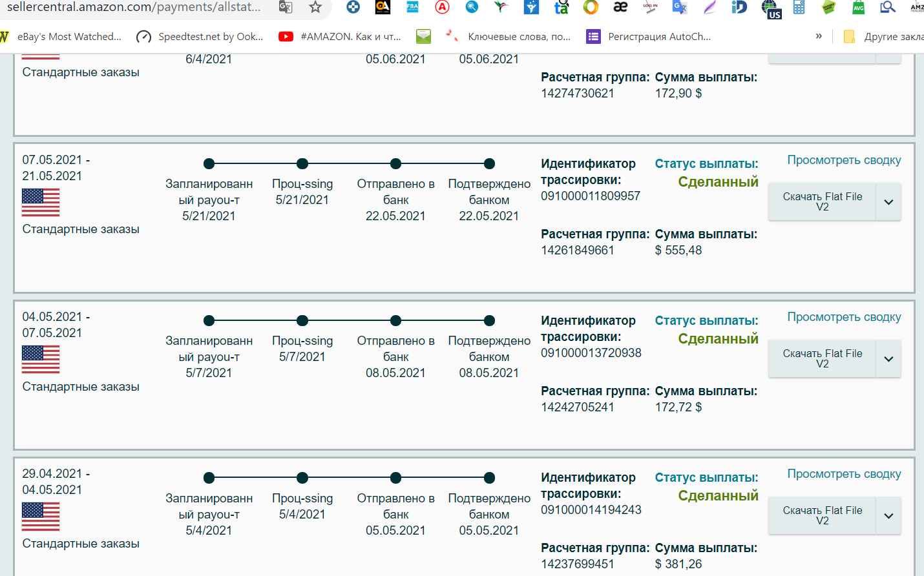The image size is (924, 576).
Task: Click the red circled A extension icon
Action: pyautogui.click(x=442, y=7)
